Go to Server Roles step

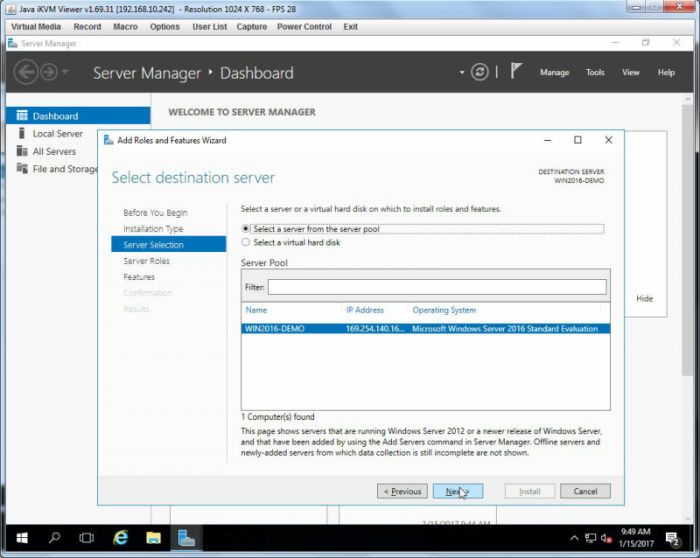(146, 261)
